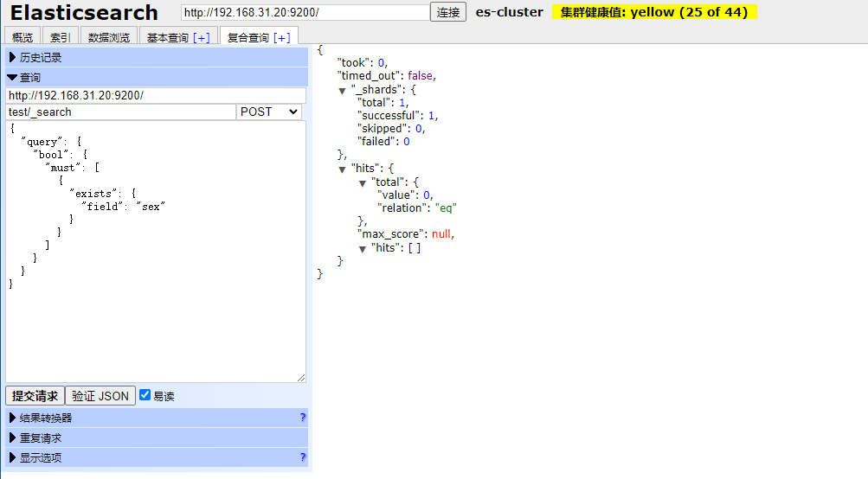Viewport: 868px width, 479px height.
Task: Click the "skipped": 0 entry
Action: (x=391, y=128)
